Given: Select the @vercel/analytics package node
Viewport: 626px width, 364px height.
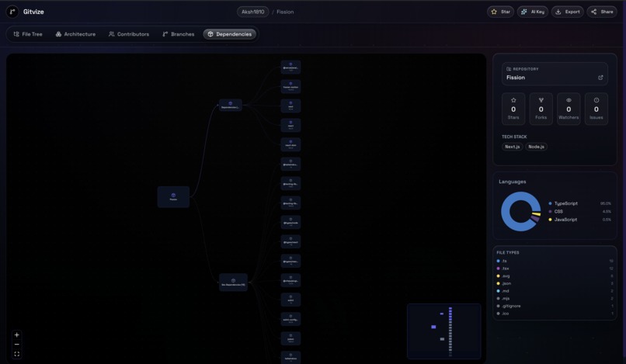Looking at the screenshot, I should [290, 67].
